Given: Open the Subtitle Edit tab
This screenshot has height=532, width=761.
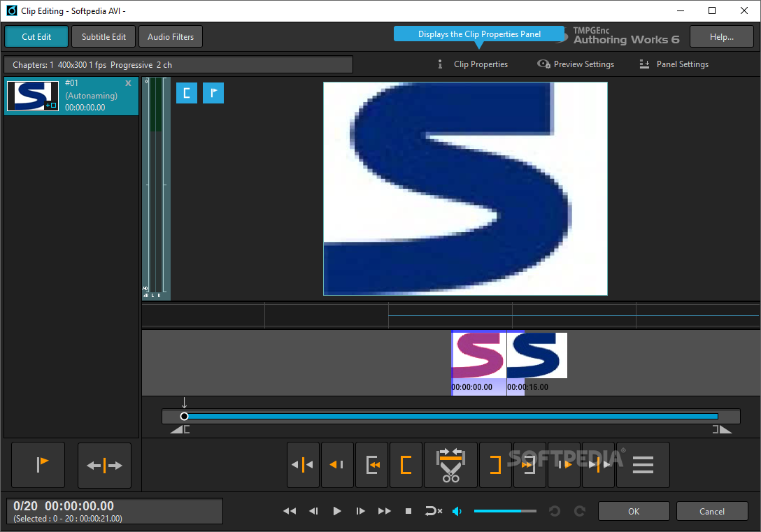Looking at the screenshot, I should pos(104,36).
